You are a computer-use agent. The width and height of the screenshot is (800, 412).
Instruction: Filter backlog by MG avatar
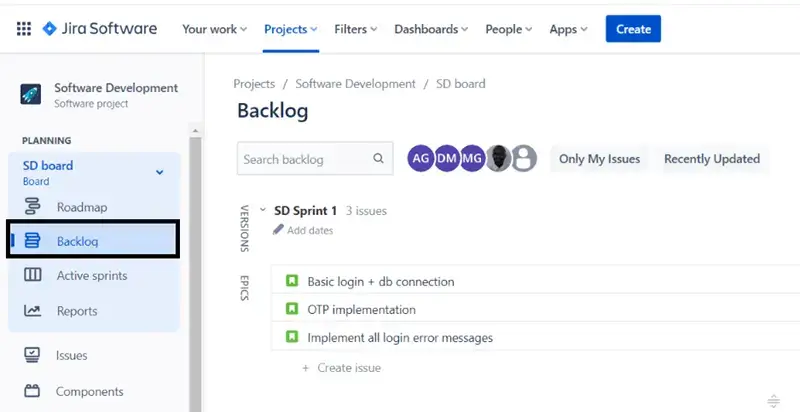pos(472,158)
